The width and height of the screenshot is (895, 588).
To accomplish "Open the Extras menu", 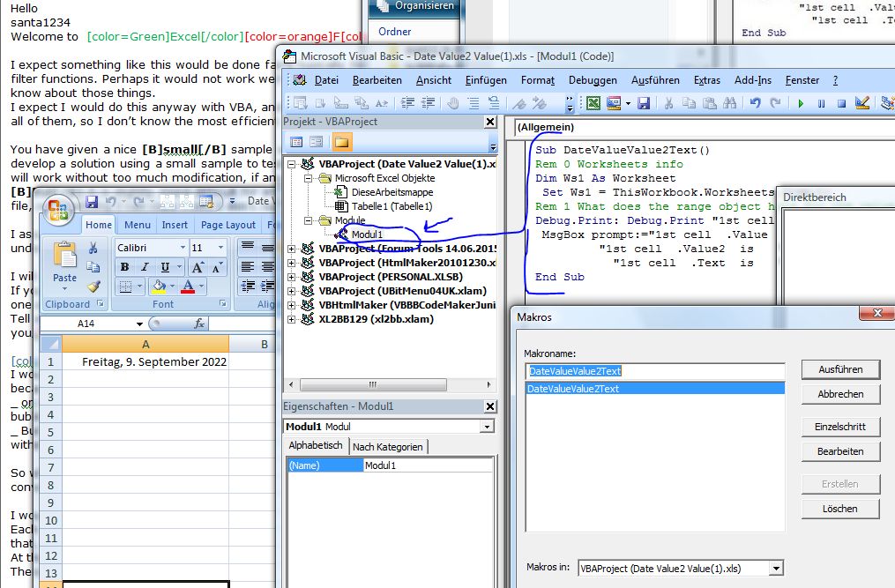I will click(706, 80).
